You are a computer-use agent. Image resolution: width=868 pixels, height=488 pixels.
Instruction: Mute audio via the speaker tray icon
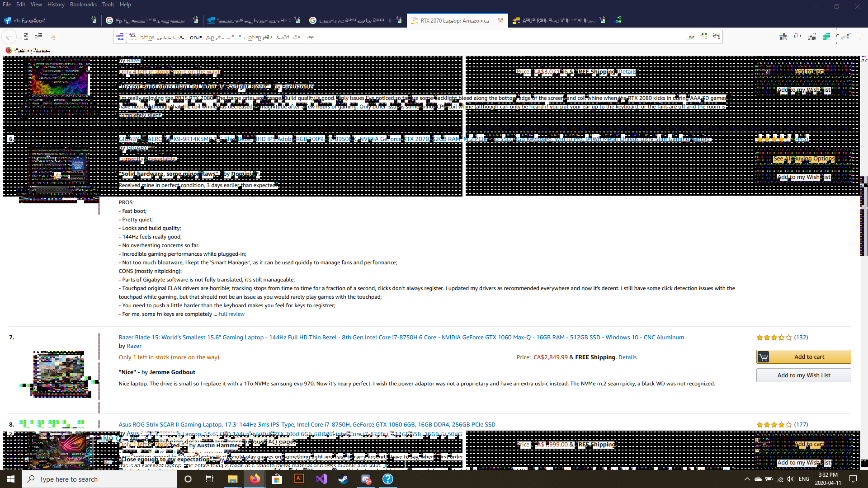point(790,479)
